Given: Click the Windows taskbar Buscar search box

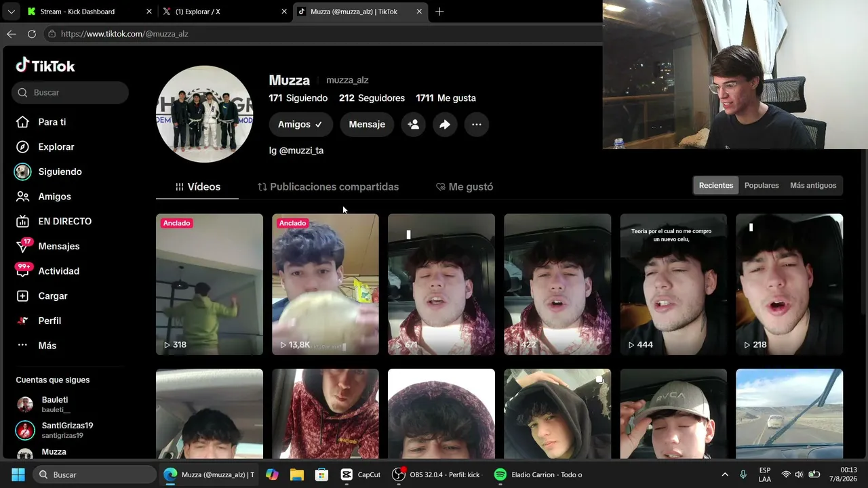Looking at the screenshot, I should click(x=94, y=474).
